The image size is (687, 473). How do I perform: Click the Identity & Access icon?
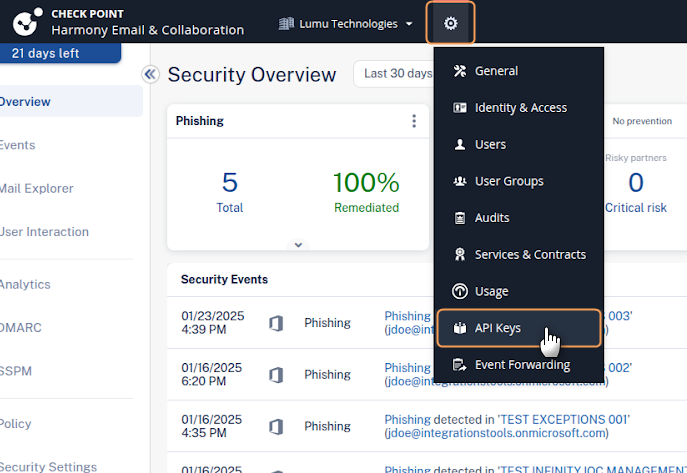(460, 108)
